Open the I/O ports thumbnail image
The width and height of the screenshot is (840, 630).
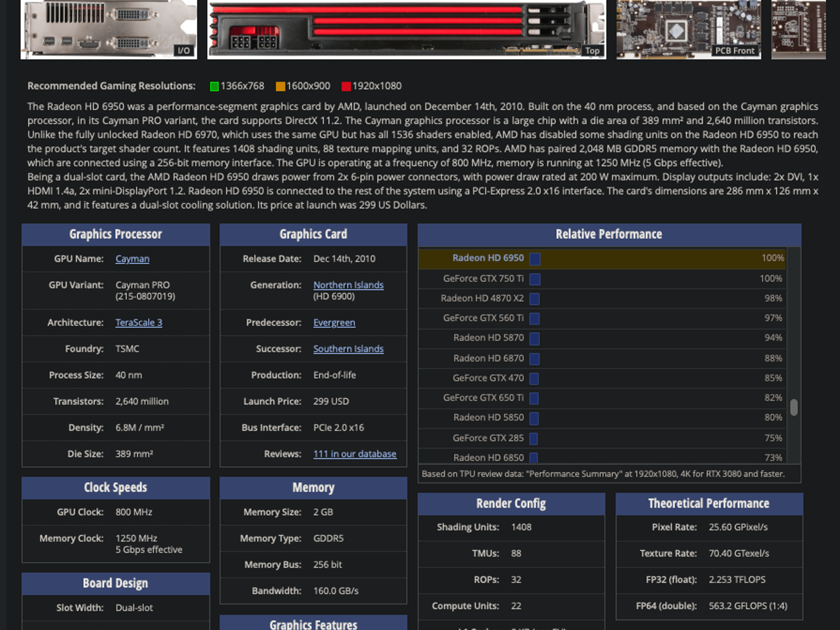(x=109, y=29)
